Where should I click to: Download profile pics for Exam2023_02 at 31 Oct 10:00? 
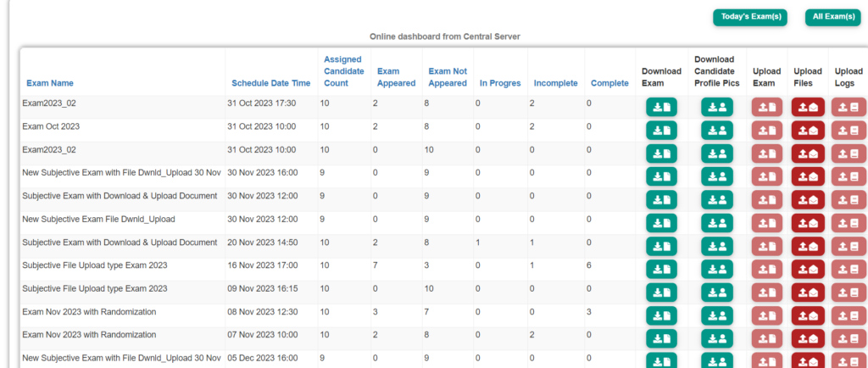click(x=717, y=153)
